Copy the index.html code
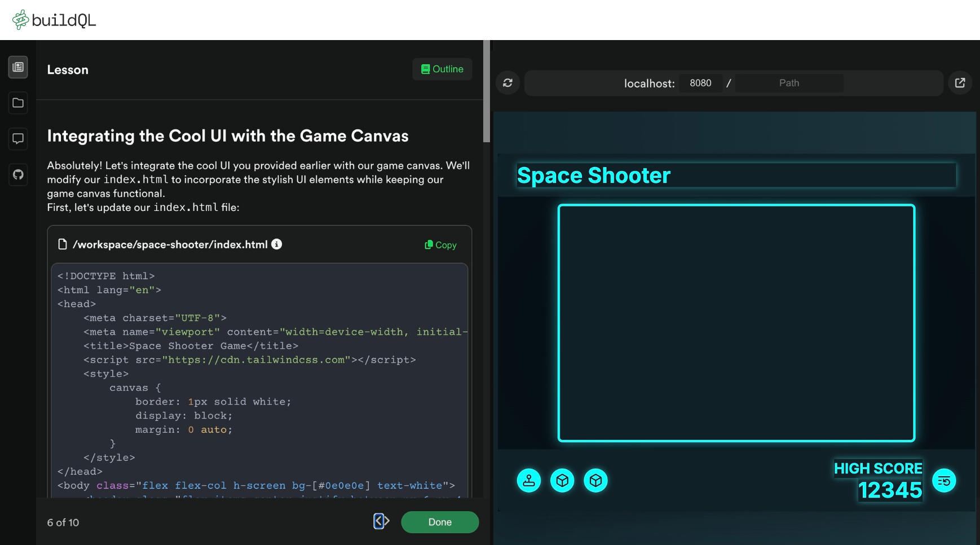 [440, 245]
